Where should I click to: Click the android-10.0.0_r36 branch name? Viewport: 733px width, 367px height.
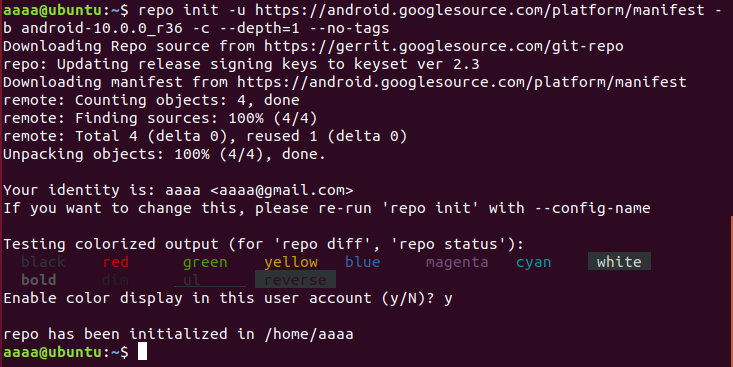[x=102, y=29]
